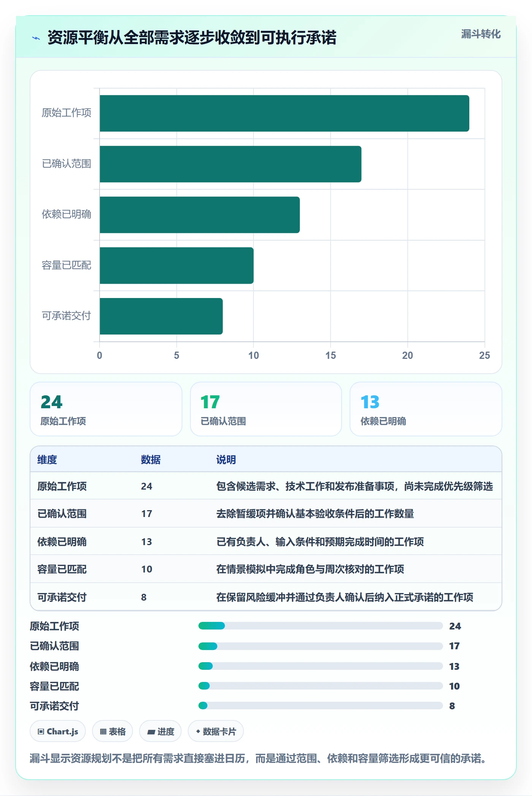Click the 原始工作项 progress bar
The image size is (532, 796).
click(321, 626)
